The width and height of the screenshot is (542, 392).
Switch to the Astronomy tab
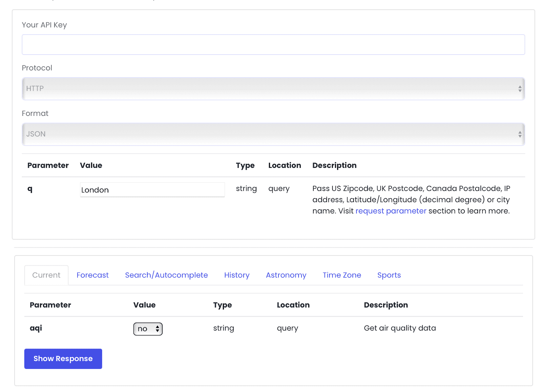tap(286, 275)
